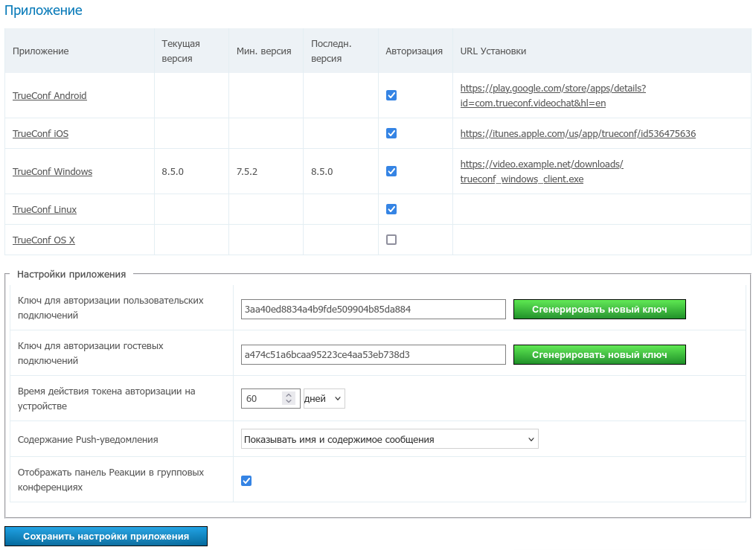Screen dimensions: 756x550
Task: Generate new key for guest connections
Action: [599, 355]
